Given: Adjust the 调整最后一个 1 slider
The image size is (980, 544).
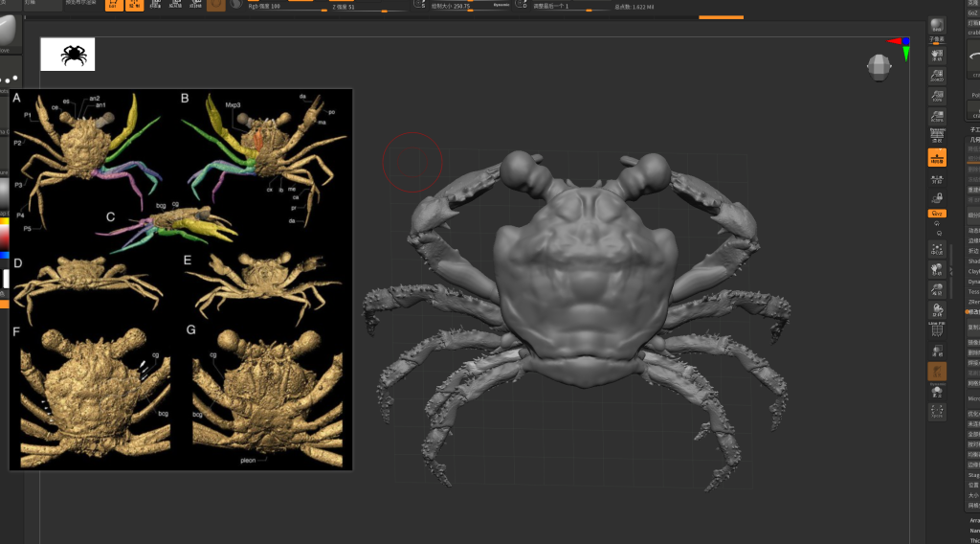Looking at the screenshot, I should [571, 7].
